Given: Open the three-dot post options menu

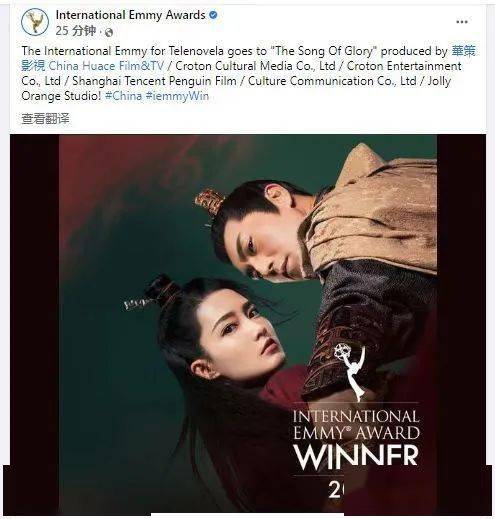Looking at the screenshot, I should (x=462, y=22).
